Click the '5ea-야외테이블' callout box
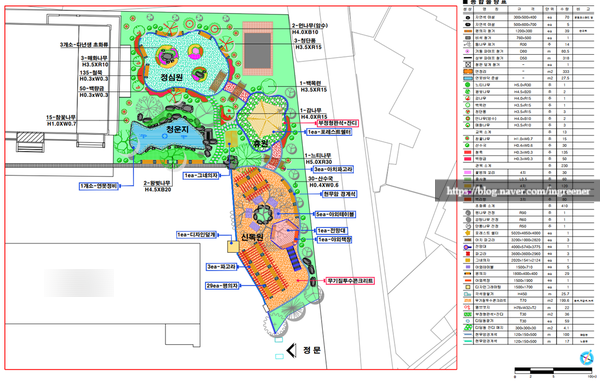 [x=335, y=214]
